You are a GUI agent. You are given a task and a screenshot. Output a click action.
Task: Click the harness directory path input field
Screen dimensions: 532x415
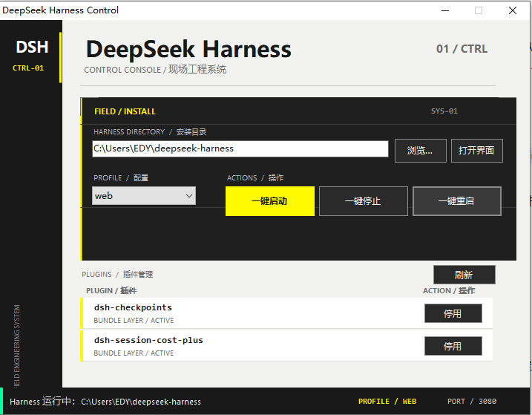pos(240,148)
